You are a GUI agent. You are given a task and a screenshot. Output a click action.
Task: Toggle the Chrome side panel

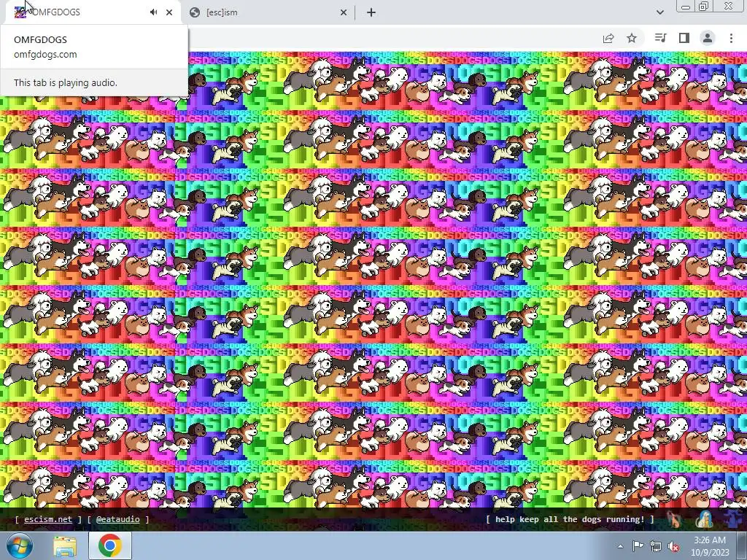pos(684,38)
